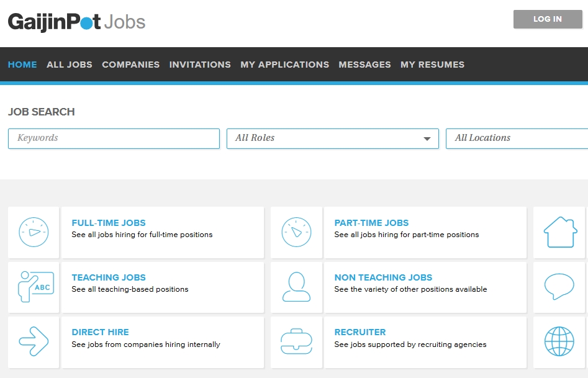Open the Invitations menu item
Image resolution: width=588 pixels, height=378 pixels.
(x=200, y=65)
